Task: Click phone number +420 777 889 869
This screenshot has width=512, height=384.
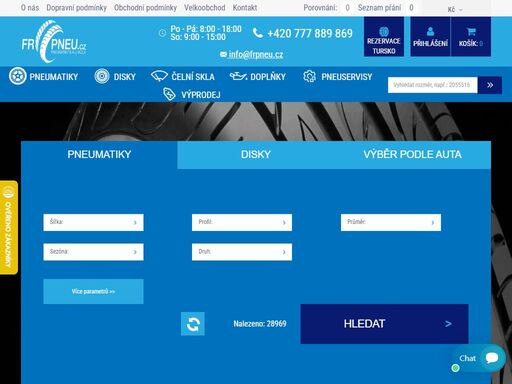Action: tap(310, 33)
